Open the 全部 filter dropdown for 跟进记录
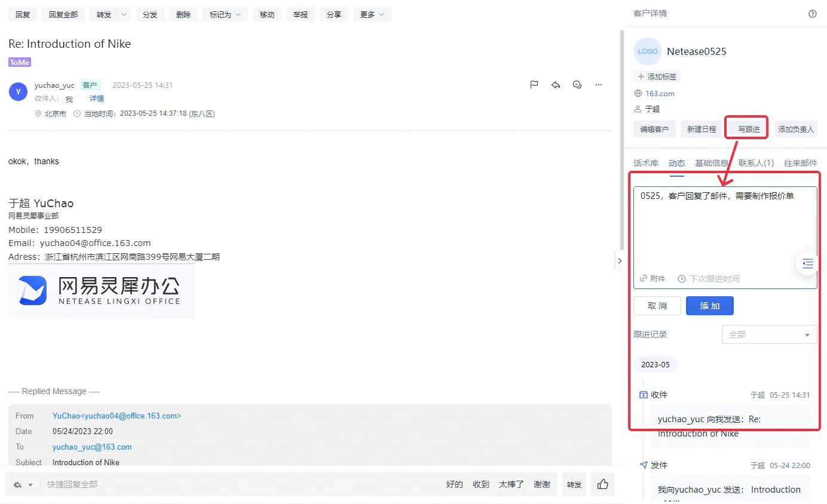The width and height of the screenshot is (827, 504). point(769,334)
